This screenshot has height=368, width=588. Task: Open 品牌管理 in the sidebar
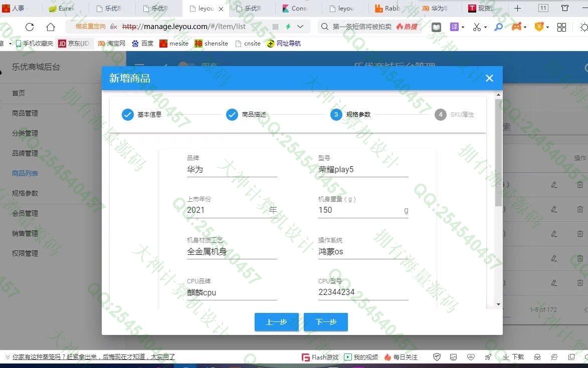[x=25, y=153]
